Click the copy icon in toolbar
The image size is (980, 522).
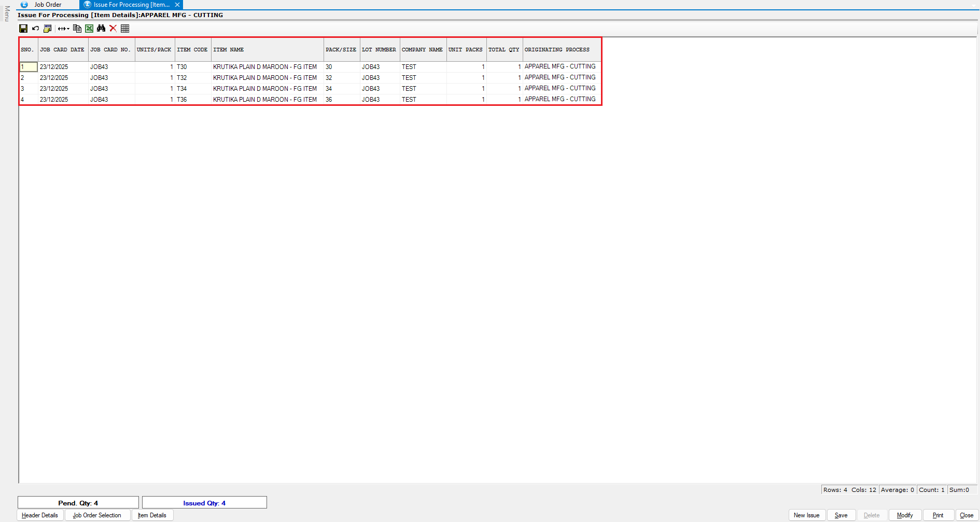point(77,29)
